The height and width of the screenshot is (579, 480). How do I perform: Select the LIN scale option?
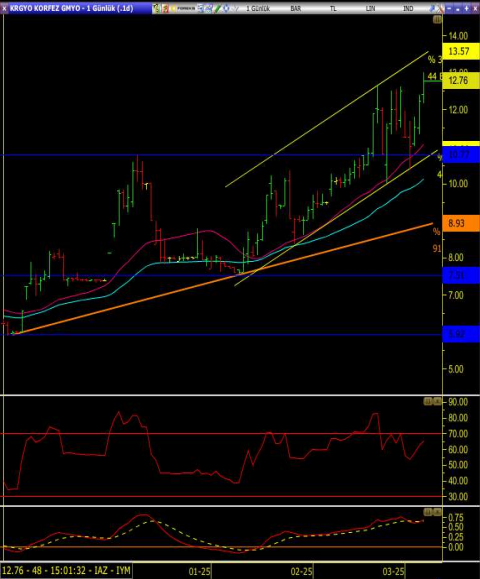[x=370, y=8]
